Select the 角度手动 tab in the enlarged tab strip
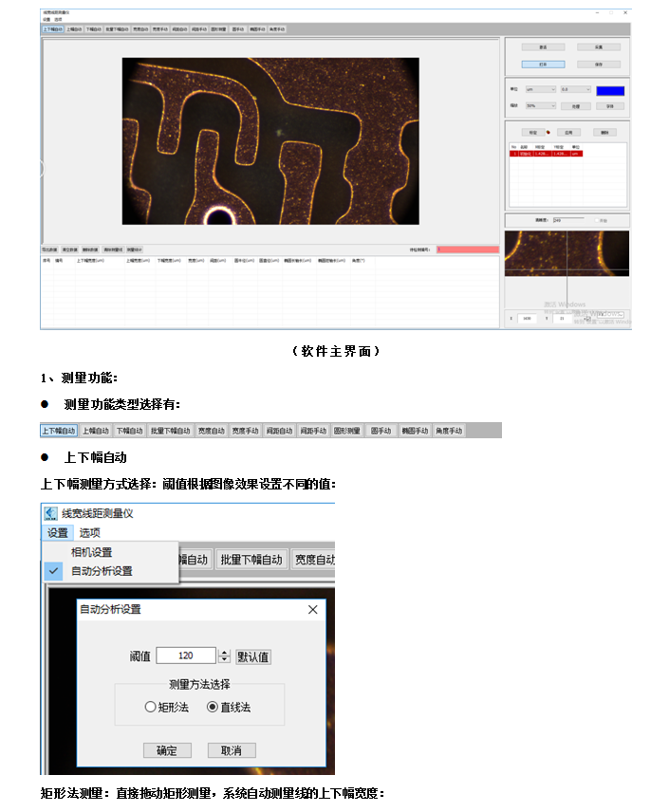 pyautogui.click(x=449, y=431)
